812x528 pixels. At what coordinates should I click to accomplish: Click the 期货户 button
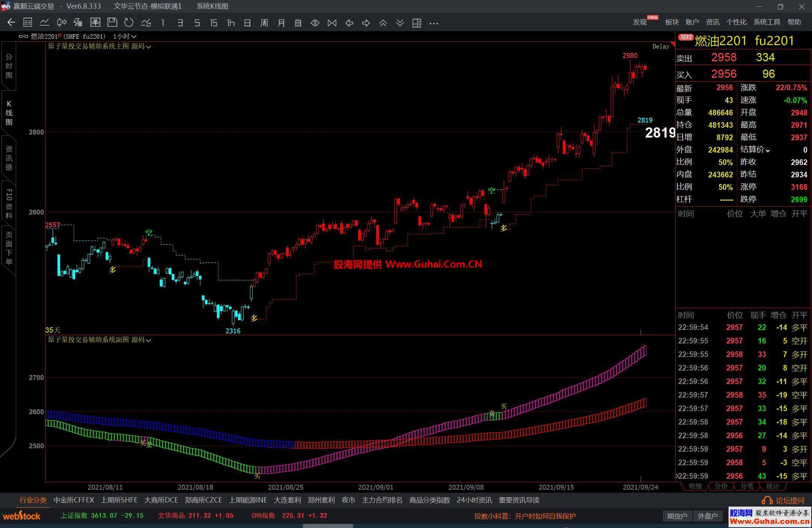tap(677, 516)
